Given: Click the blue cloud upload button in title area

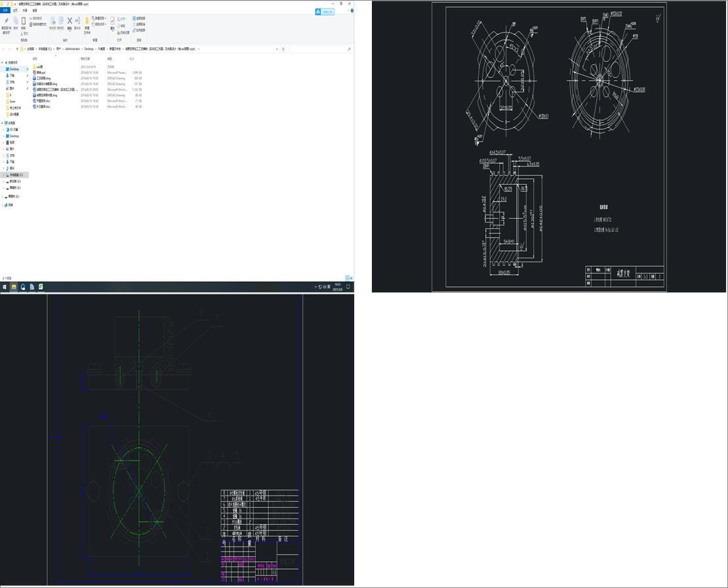Looking at the screenshot, I should (x=325, y=11).
